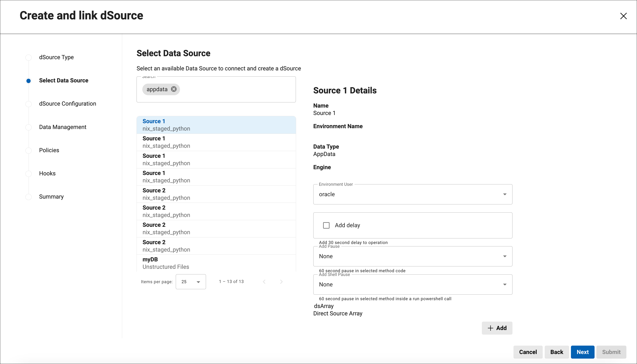Go to next page with right pagination arrow
The width and height of the screenshot is (637, 364).
click(281, 282)
